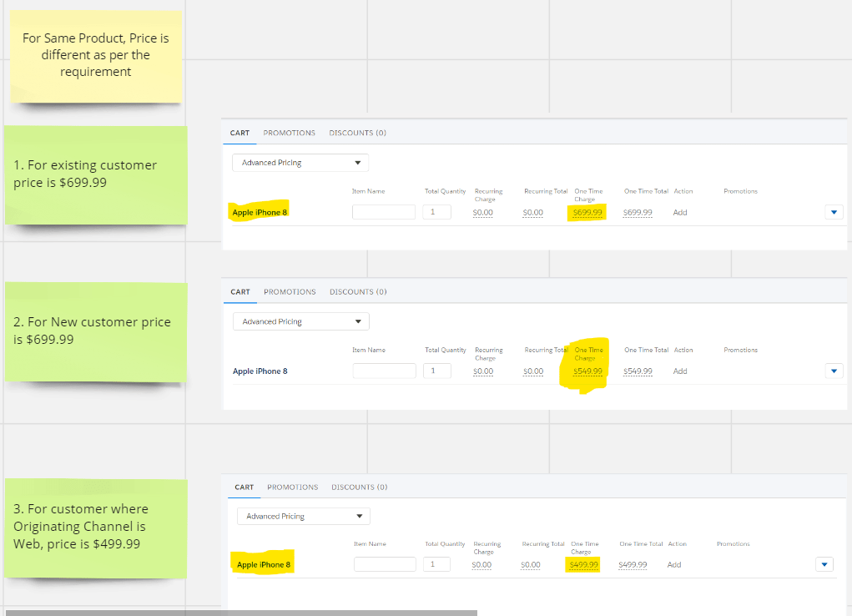852x616 pixels.
Task: Open the row actions arrow in the $499.99 cart
Action: click(824, 565)
